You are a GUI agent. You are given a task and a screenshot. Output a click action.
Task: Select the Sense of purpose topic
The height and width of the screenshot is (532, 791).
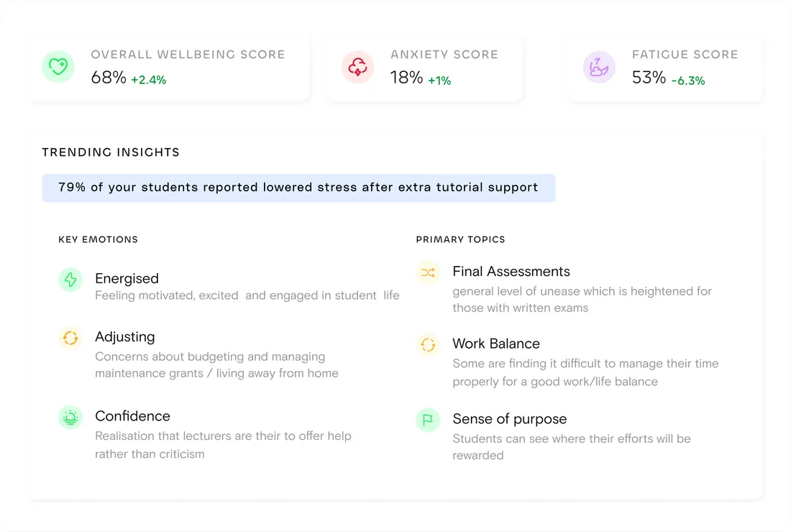pos(510,418)
